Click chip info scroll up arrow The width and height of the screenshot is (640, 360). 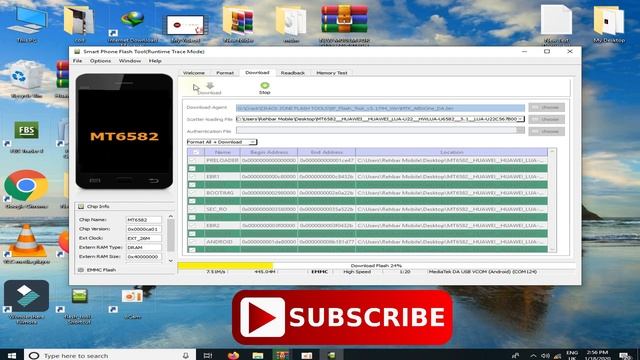171,216
